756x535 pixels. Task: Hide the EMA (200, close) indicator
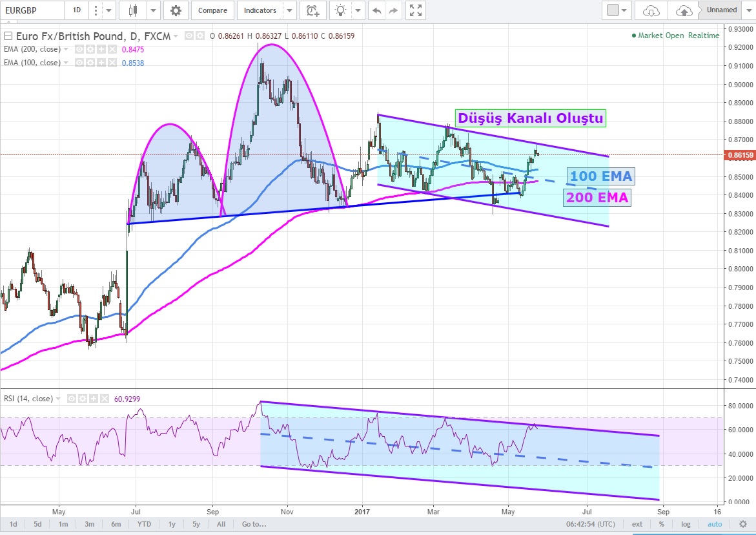click(x=79, y=49)
